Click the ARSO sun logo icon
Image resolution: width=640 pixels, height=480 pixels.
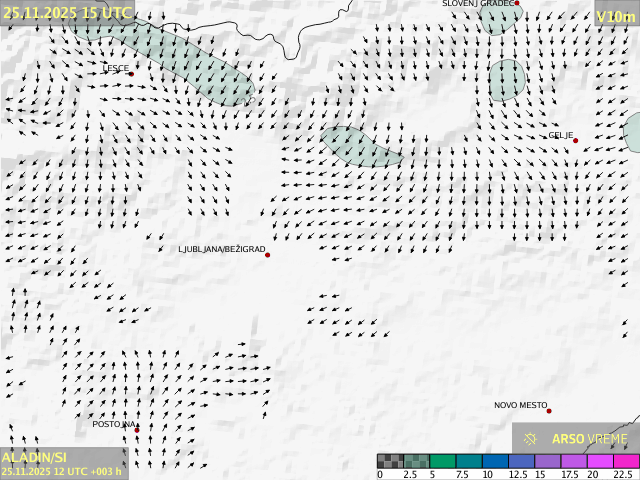pyautogui.click(x=531, y=439)
